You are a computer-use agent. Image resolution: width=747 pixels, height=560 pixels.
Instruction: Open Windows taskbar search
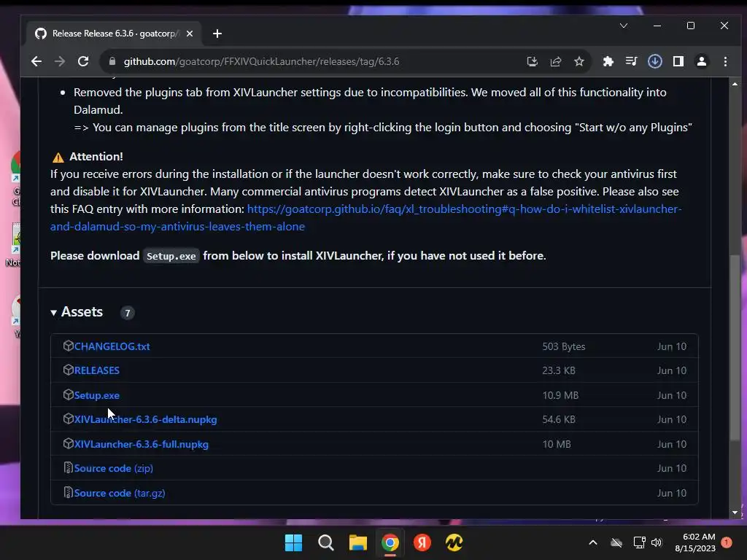coord(326,542)
